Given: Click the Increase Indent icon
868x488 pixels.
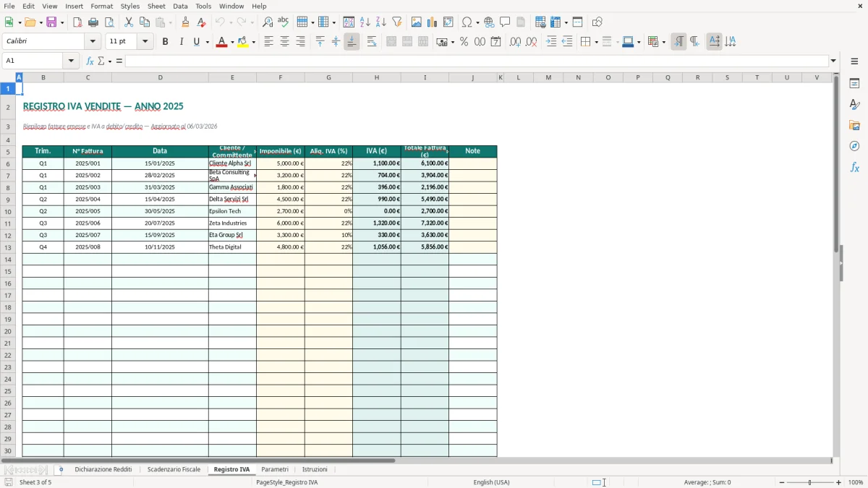Looking at the screenshot, I should (x=551, y=42).
